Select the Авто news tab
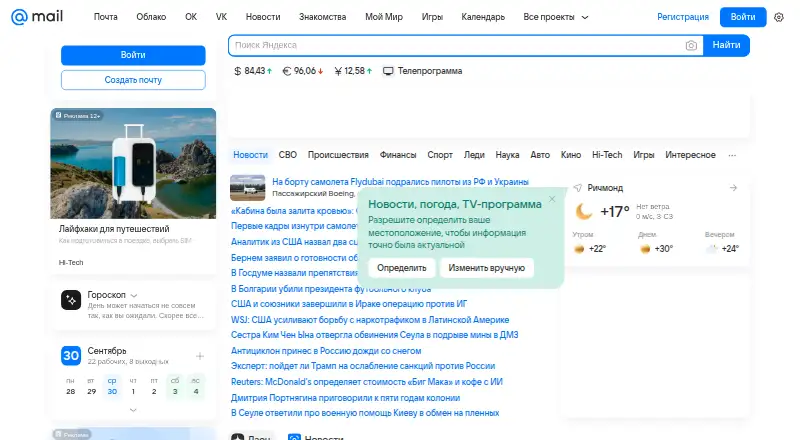This screenshot has height=440, width=800. pyautogui.click(x=540, y=155)
